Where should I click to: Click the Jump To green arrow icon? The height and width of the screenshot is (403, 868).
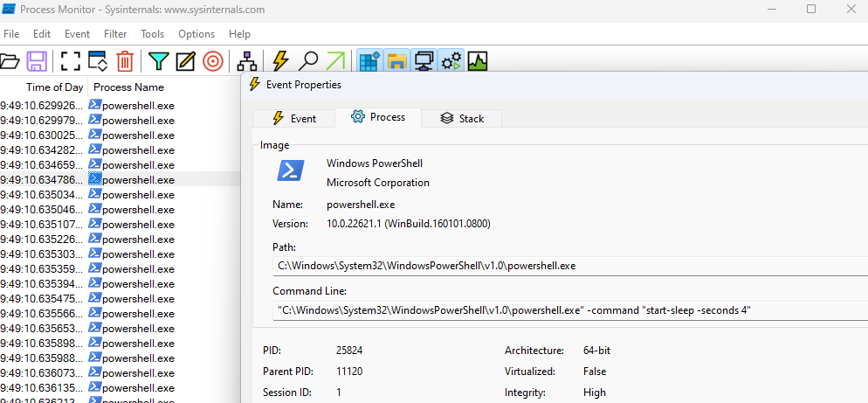[335, 61]
